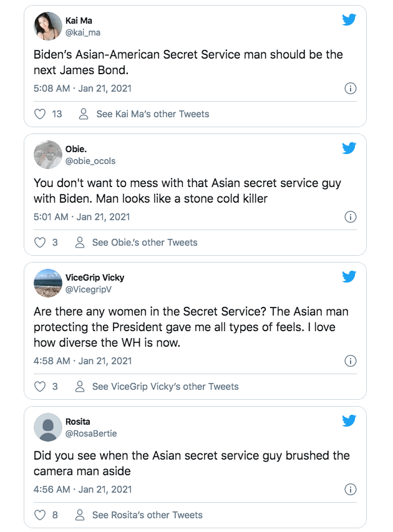Open Kai Ma's profile photo
This screenshot has height=532, width=393.
[x=47, y=26]
